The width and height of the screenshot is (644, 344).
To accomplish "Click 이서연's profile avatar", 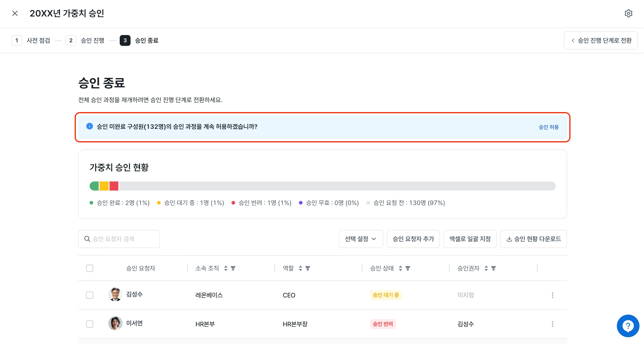I will (x=115, y=323).
